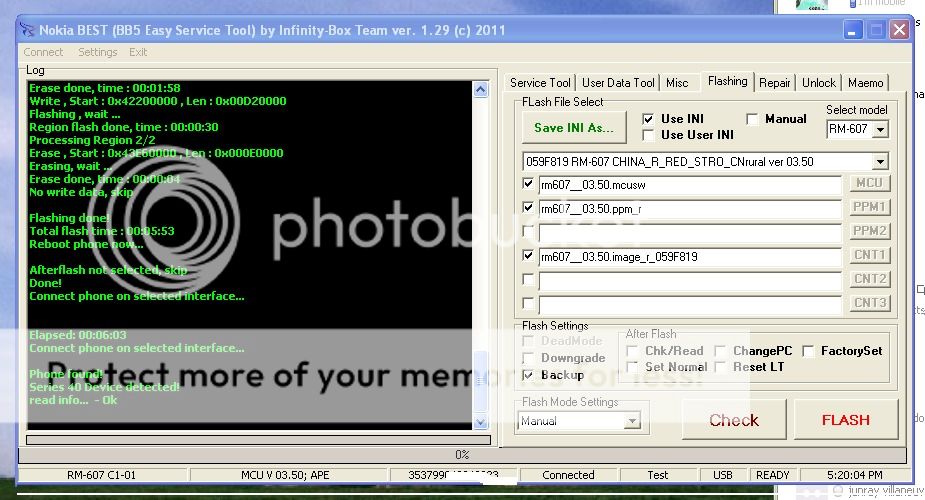Click Save INI As button
The height and width of the screenshot is (500, 925).
point(573,127)
